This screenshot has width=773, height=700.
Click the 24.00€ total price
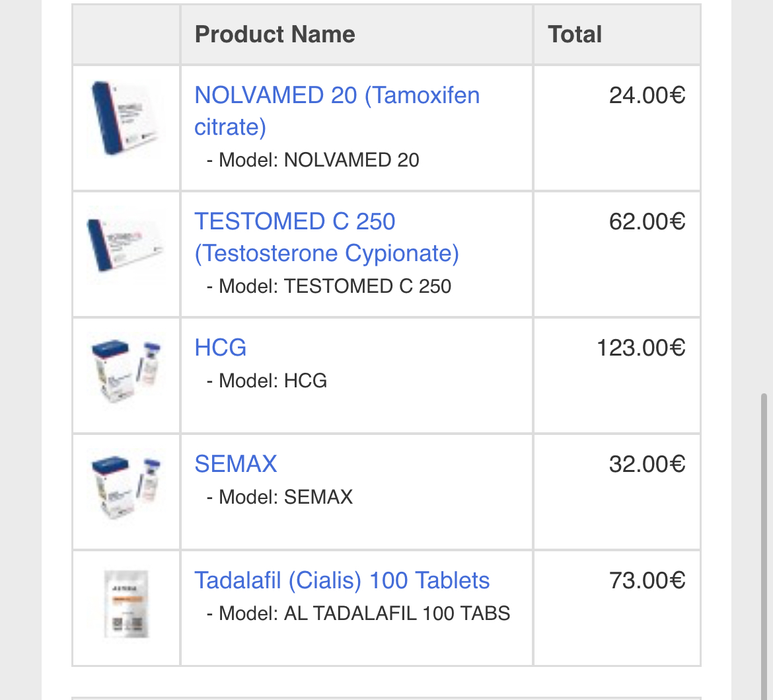tap(647, 95)
